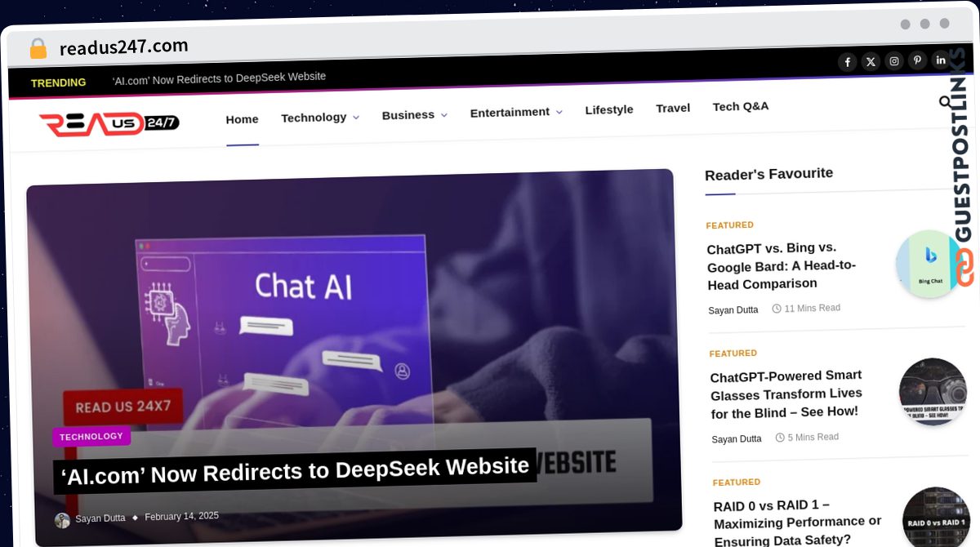Click the '11 Mins Read' label
Viewport: 980px width, 547px height.
(806, 309)
